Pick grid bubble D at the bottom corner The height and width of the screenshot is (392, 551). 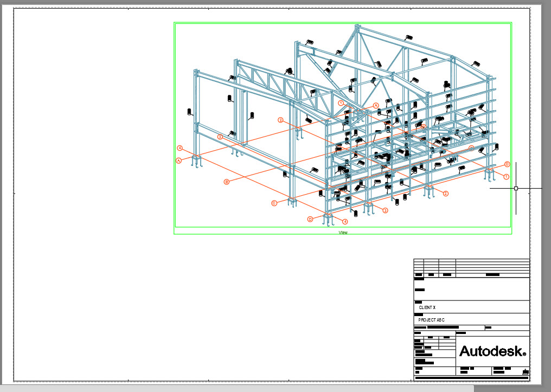(x=310, y=219)
